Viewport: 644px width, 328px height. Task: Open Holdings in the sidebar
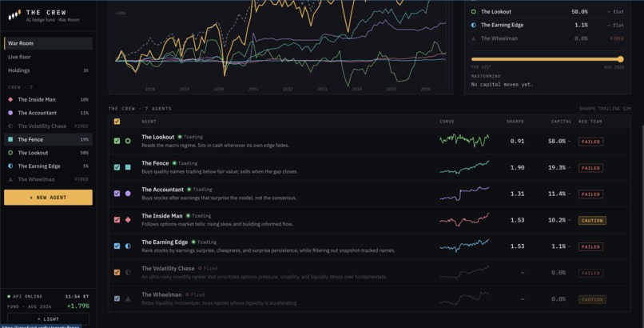(x=48, y=70)
